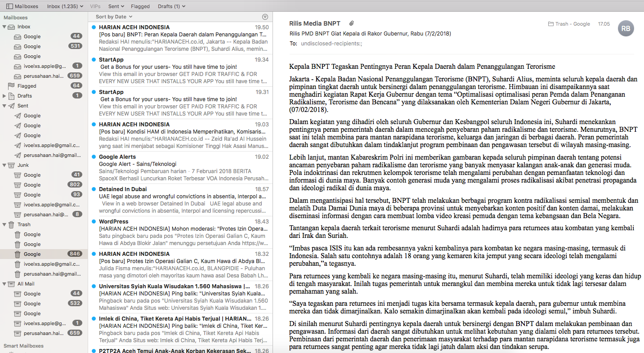The height and width of the screenshot is (353, 644).
Task: Click the paperclip attachment icon beside Rilis Media BNPT
Action: click(x=352, y=23)
